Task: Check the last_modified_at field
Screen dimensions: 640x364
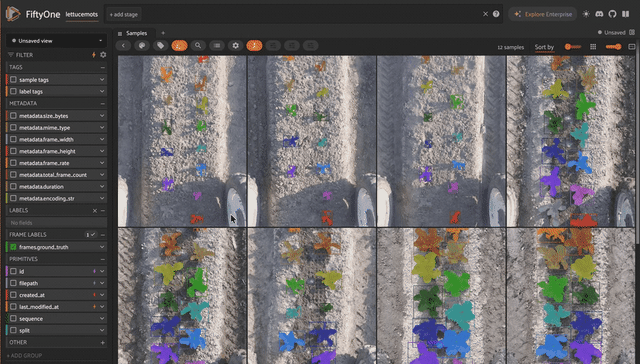Action: (x=13, y=306)
